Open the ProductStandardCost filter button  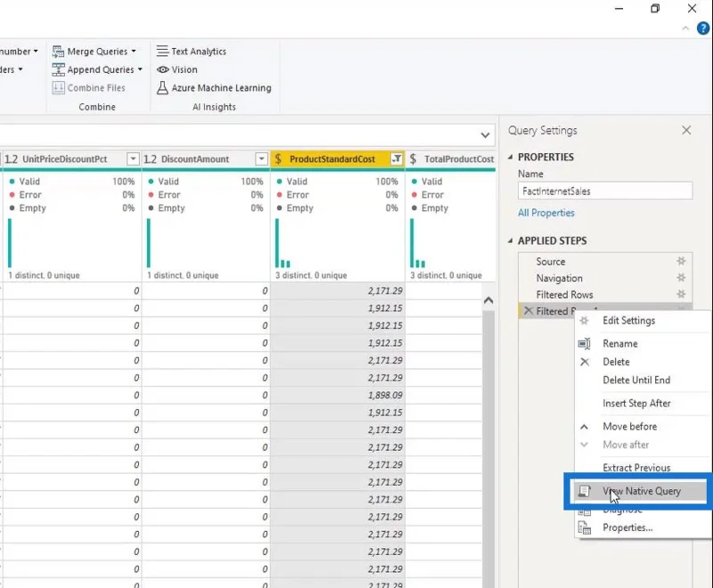click(397, 159)
